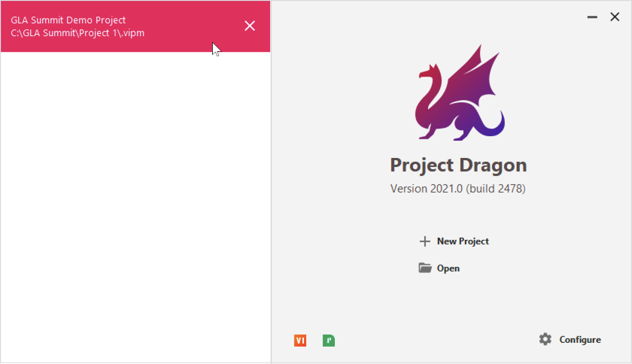This screenshot has width=632, height=364.
Task: Open the Configure settings
Action: [x=570, y=339]
